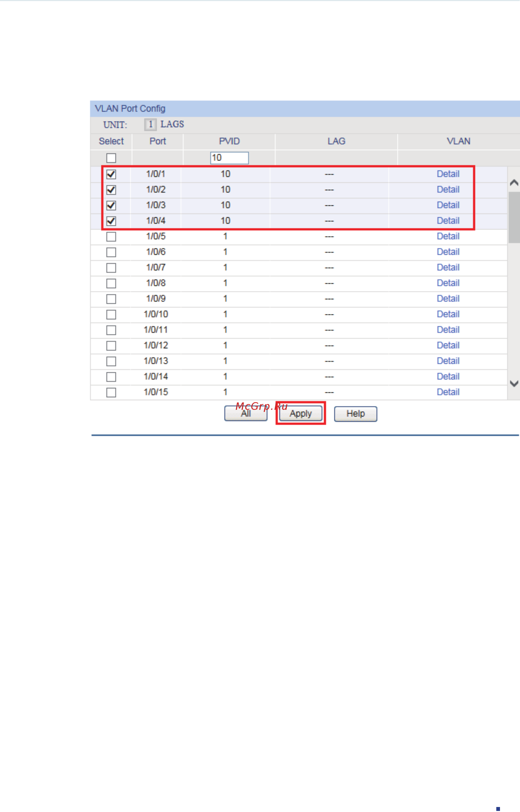The image size is (520, 812).
Task: Check the checkbox for port 1/0/10
Action: [x=111, y=314]
